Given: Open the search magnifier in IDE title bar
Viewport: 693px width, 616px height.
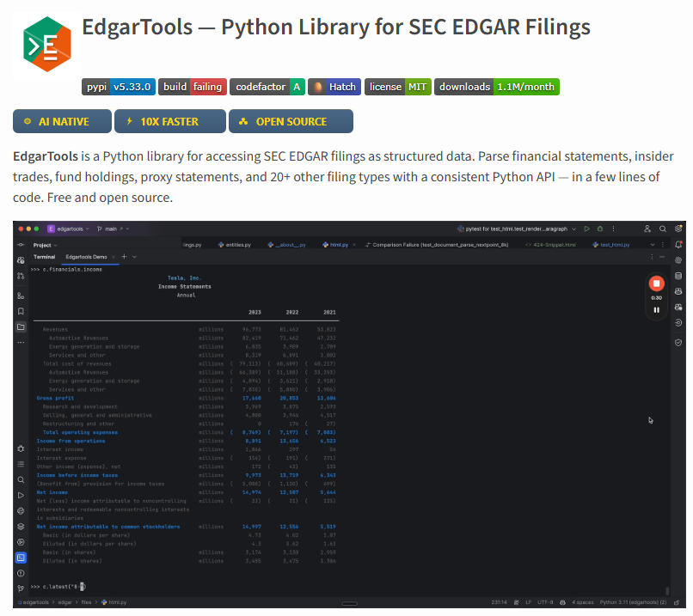Looking at the screenshot, I should coord(663,229).
